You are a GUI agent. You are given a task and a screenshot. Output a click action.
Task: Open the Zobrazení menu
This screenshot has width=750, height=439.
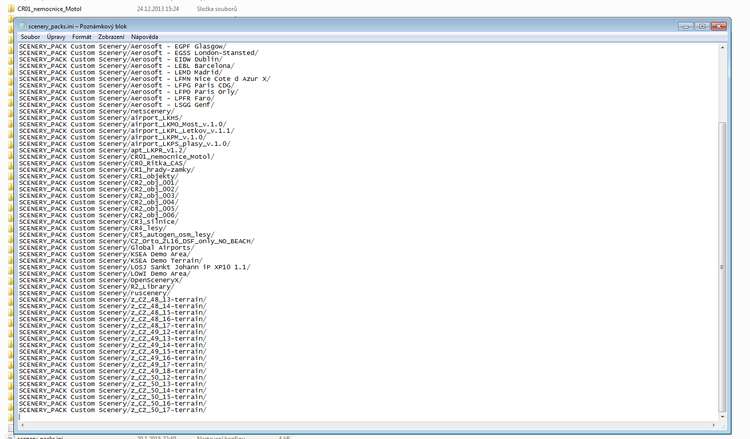click(x=111, y=37)
